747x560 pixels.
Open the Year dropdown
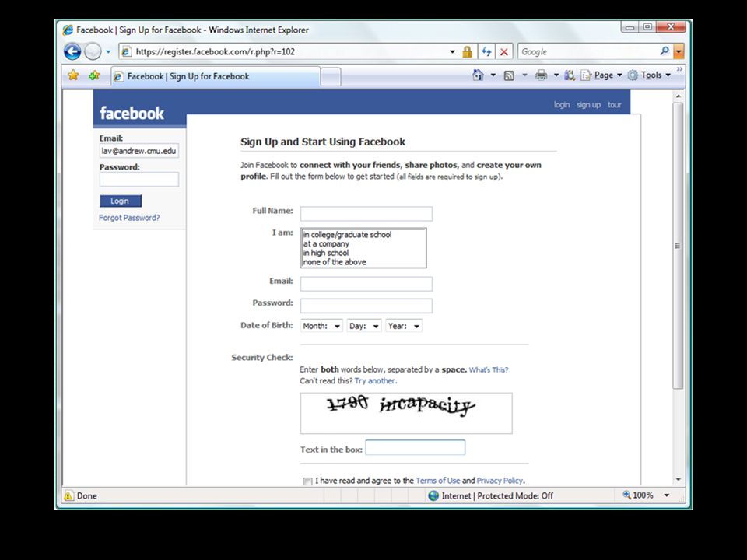[404, 326]
